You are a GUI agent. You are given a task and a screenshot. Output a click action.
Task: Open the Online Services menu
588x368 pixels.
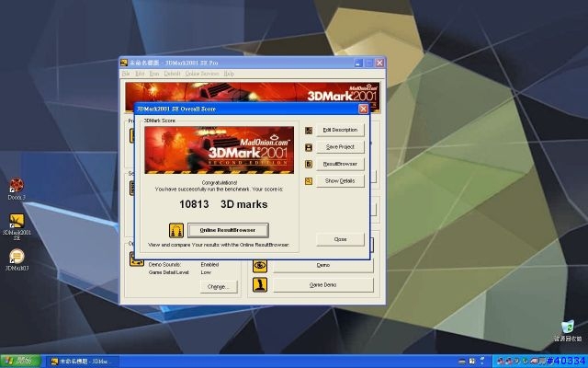point(202,74)
